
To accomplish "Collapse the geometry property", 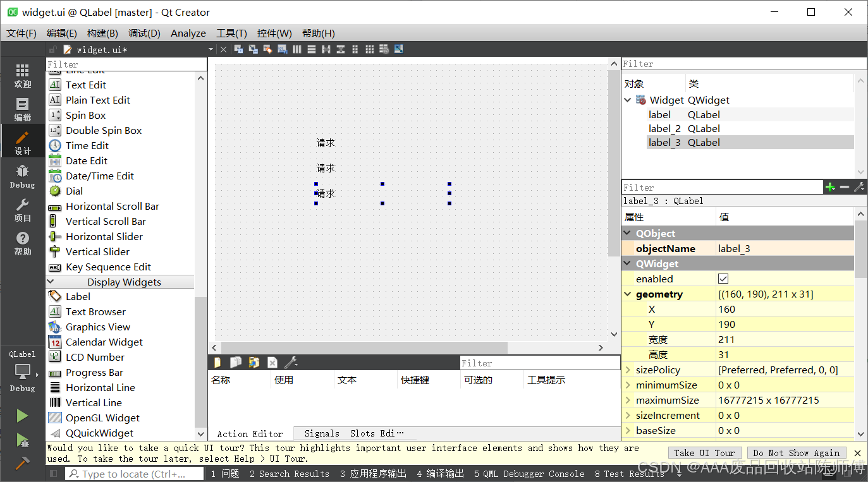I will [x=628, y=294].
